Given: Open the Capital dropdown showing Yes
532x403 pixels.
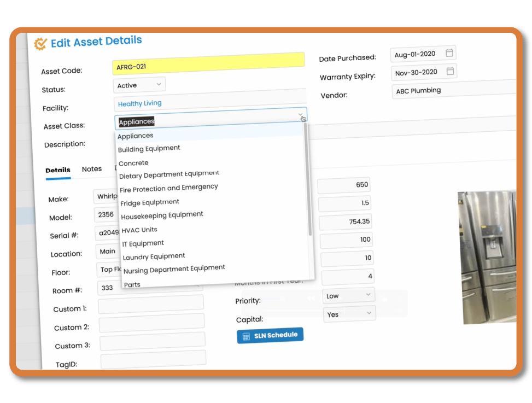Looking at the screenshot, I should (x=349, y=314).
